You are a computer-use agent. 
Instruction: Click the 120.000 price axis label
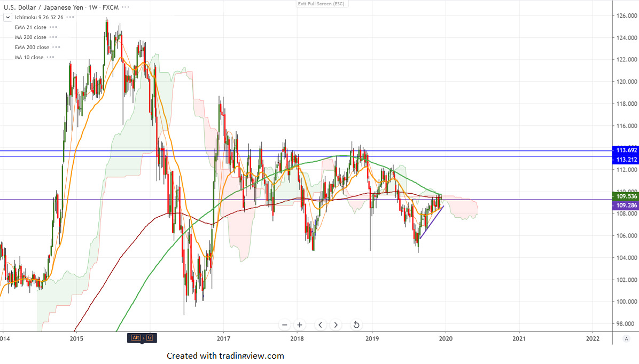pos(626,82)
